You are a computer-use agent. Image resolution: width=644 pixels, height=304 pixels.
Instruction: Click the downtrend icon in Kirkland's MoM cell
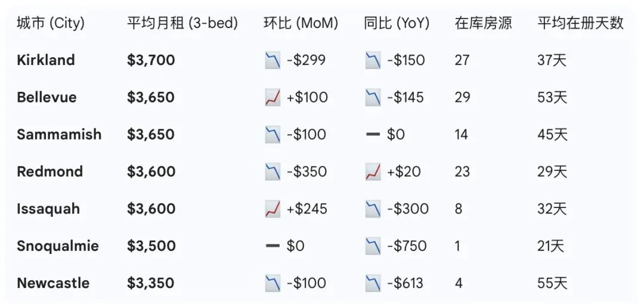click(x=273, y=60)
